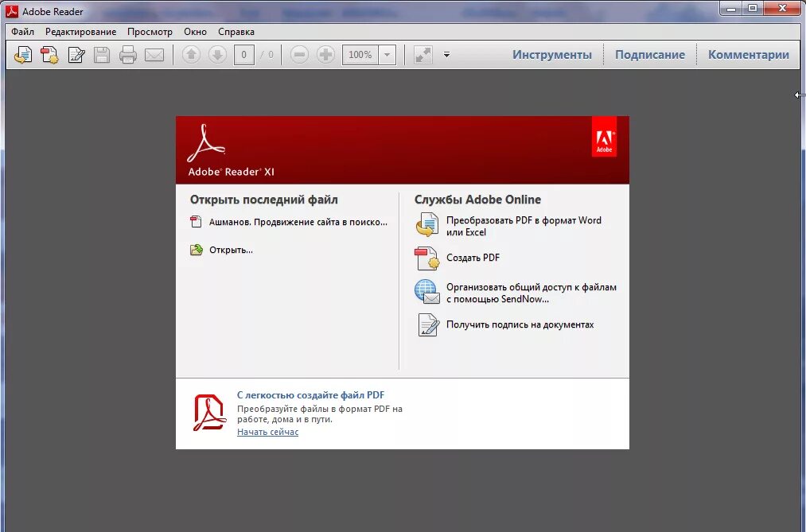Click the Create PDF toolbar icon
This screenshot has height=532, width=806.
(x=50, y=54)
